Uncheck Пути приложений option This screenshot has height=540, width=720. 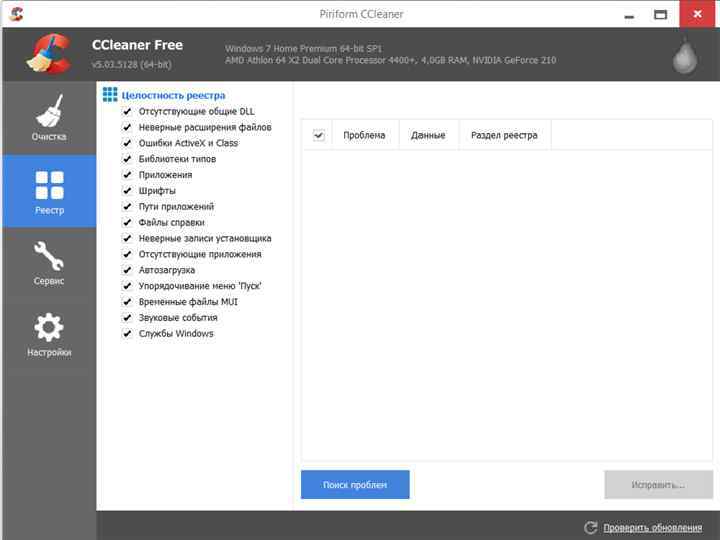(127, 207)
